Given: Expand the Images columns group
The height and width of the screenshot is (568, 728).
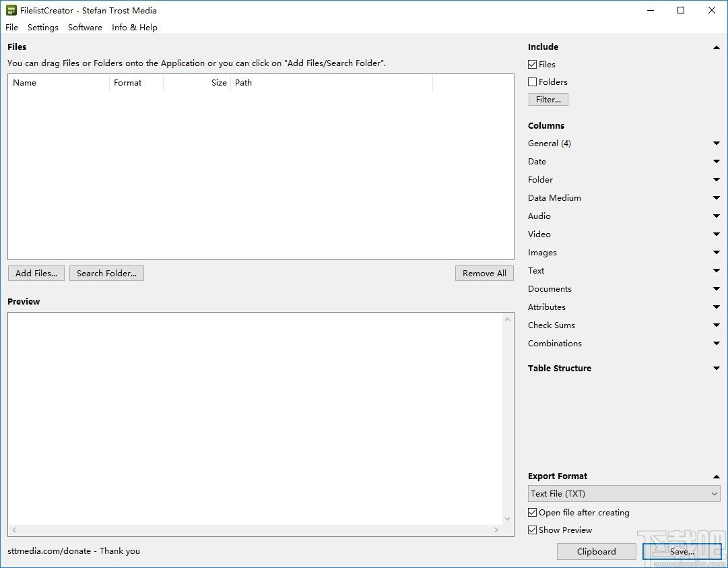Looking at the screenshot, I should 717,253.
